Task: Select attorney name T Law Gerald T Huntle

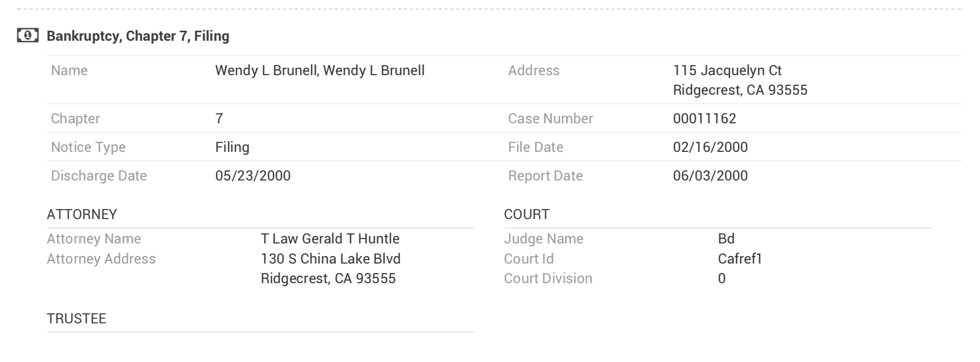Action: click(x=330, y=239)
